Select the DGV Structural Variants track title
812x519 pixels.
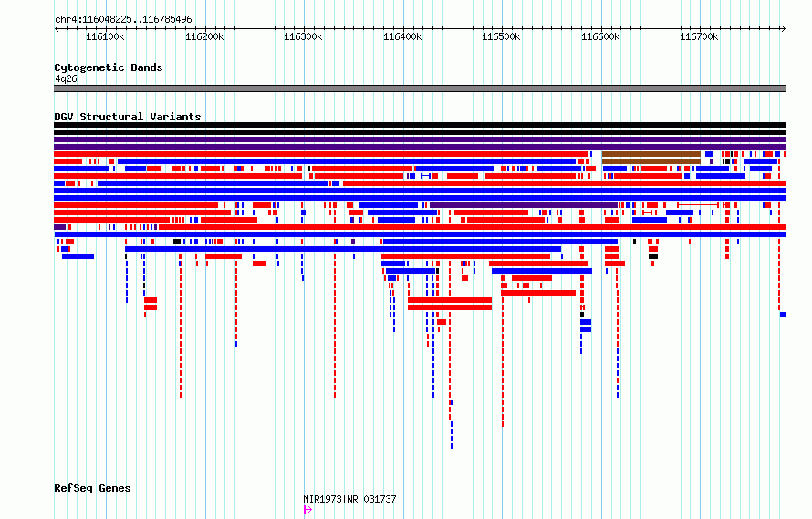tap(128, 117)
